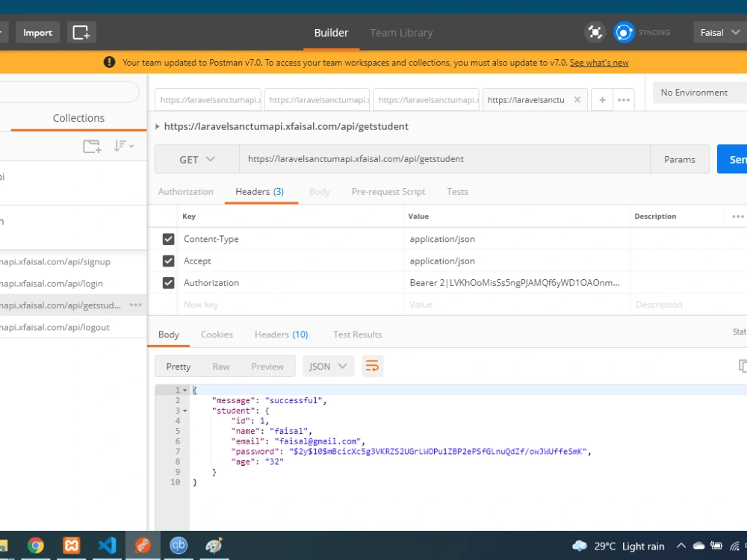The width and height of the screenshot is (747, 560).
Task: Open the Pre-request Script tab
Action: [388, 191]
